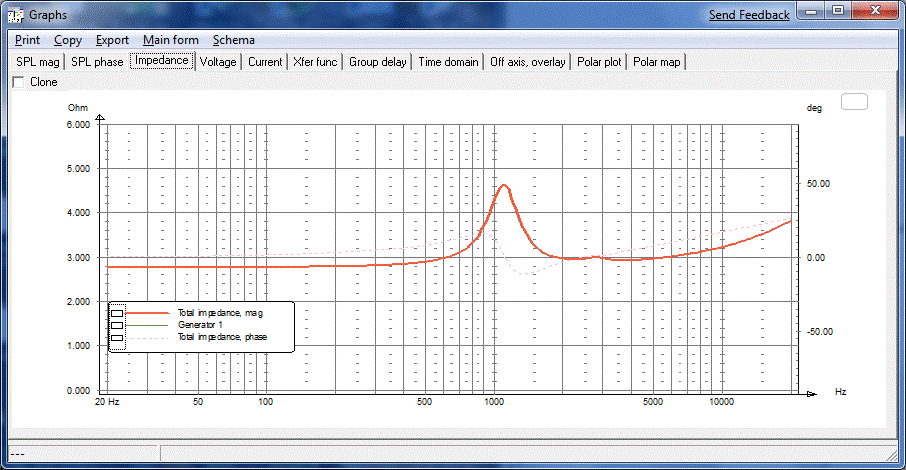Open the Time domain tab
Screen dimensions: 906x470
[x=448, y=62]
